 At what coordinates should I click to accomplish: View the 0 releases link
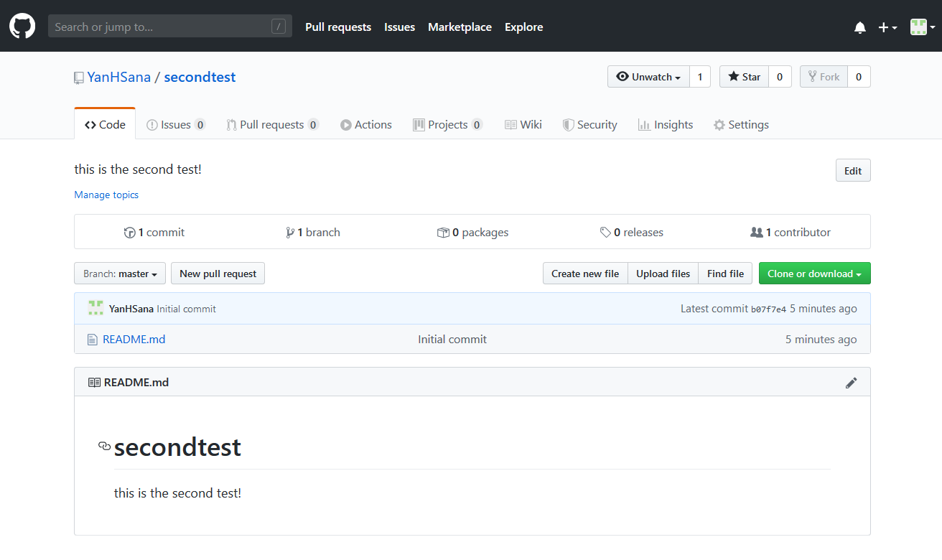pos(632,232)
